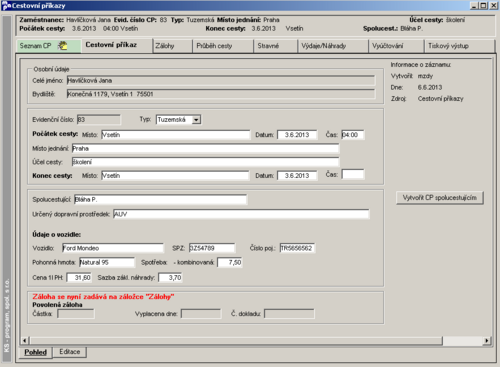Viewport: 500px width, 367px height.
Task: Click Vytvořit CP spolucestujícím button
Action: [440, 198]
